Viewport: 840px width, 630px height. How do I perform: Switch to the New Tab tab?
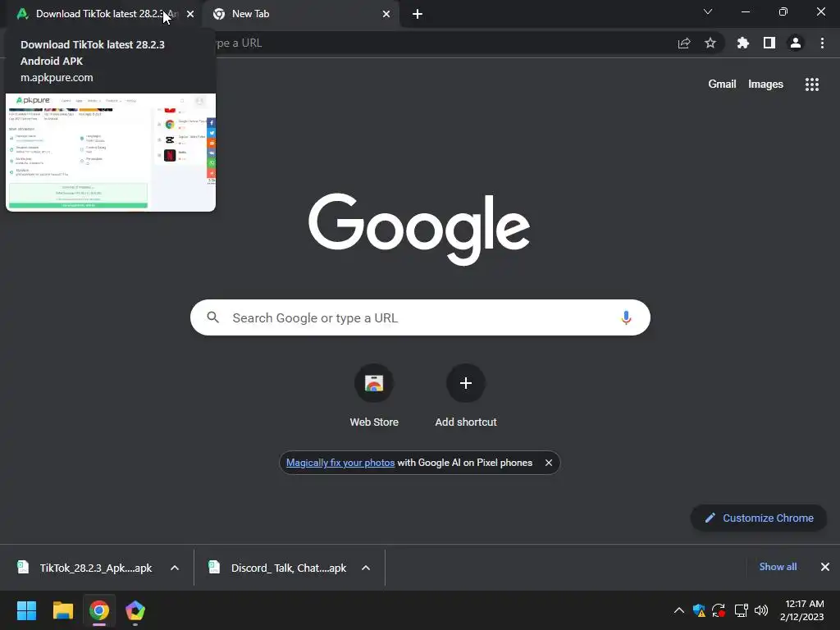(302, 14)
